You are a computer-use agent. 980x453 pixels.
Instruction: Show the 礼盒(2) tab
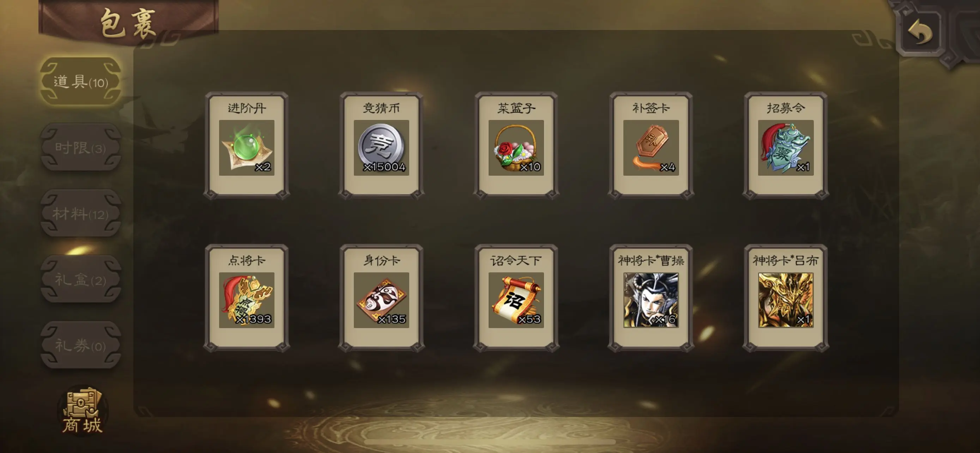81,279
